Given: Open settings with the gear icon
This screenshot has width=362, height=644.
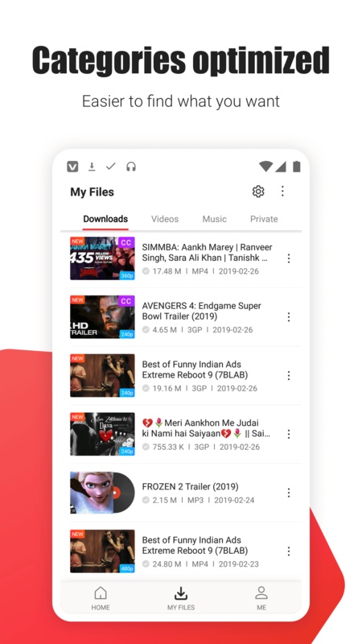Looking at the screenshot, I should coord(257,192).
